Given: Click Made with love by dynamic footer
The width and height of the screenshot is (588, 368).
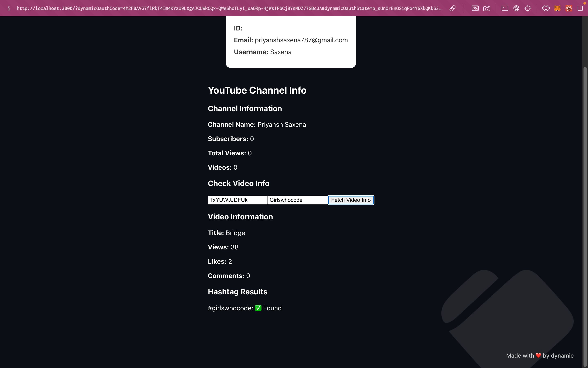Looking at the screenshot, I should tap(540, 356).
